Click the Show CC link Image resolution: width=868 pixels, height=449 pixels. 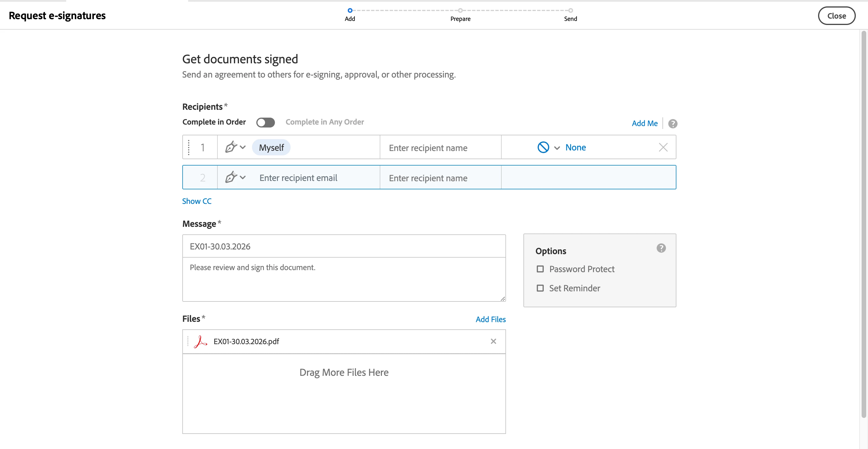point(197,201)
